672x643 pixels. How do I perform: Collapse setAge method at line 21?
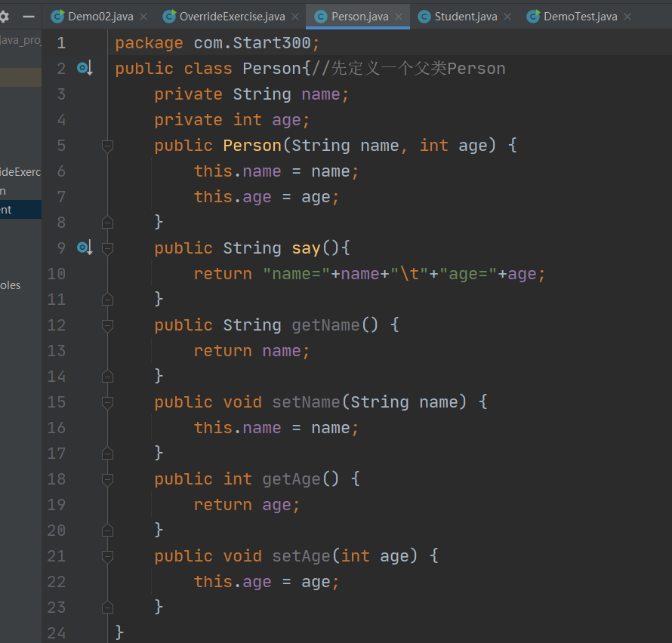pos(107,557)
